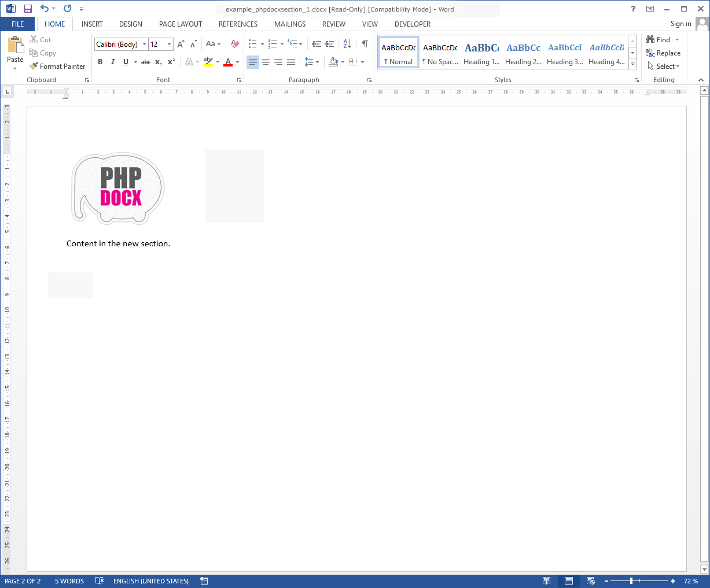Screen dimensions: 710x588
Task: Expand the numbering list options
Action: (x=282, y=45)
